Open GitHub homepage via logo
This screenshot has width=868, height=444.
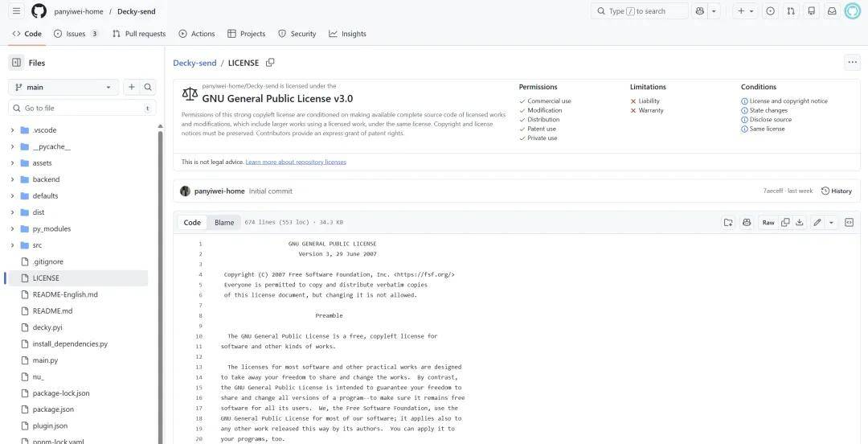[x=39, y=11]
